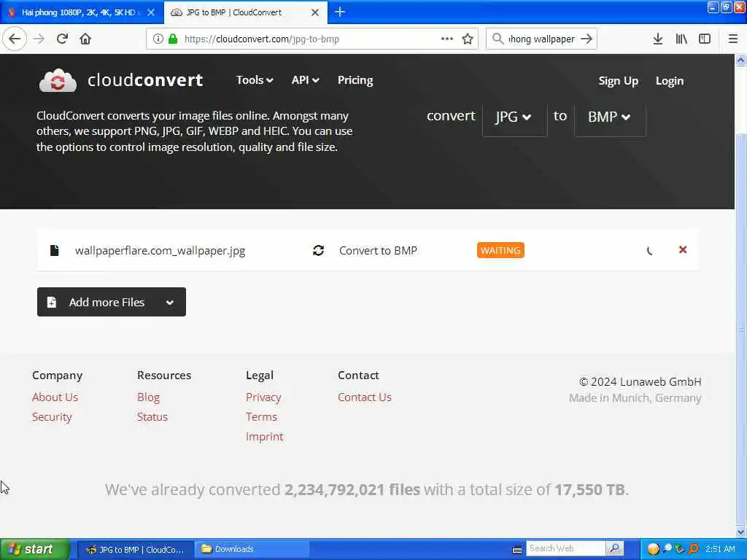The width and height of the screenshot is (747, 560).
Task: Show site information icon in address bar
Action: click(x=158, y=39)
